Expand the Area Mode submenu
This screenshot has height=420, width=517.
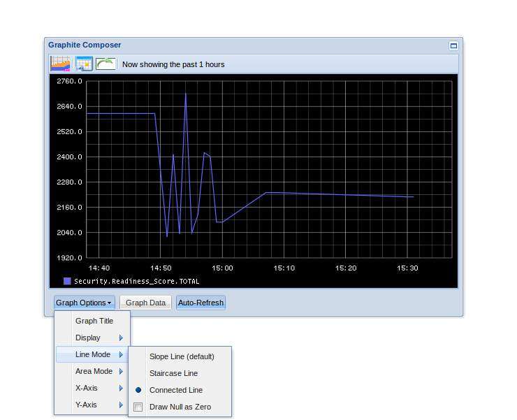(x=94, y=371)
